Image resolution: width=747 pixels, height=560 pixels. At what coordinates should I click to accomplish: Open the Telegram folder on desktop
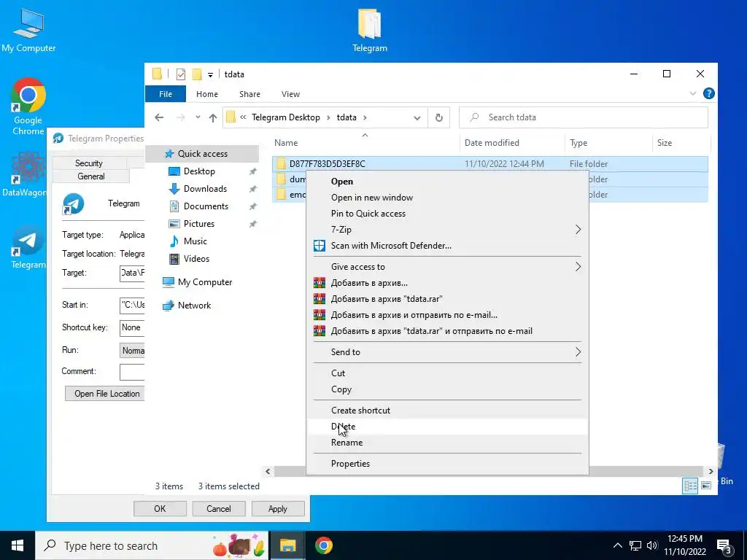(x=370, y=29)
